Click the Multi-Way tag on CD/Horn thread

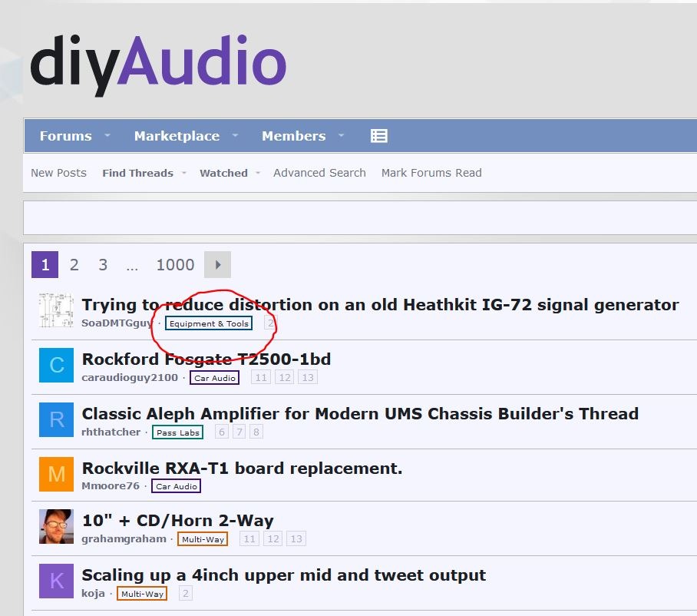pyautogui.click(x=203, y=539)
